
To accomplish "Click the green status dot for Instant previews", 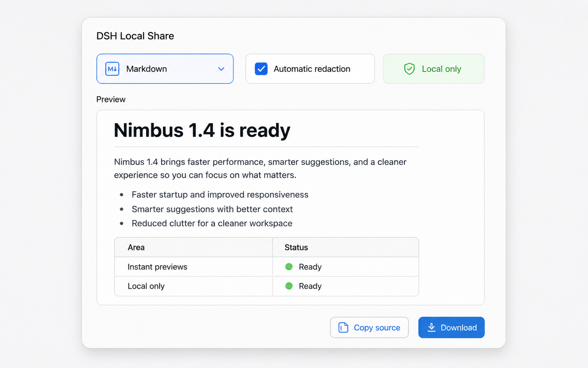I will point(289,267).
